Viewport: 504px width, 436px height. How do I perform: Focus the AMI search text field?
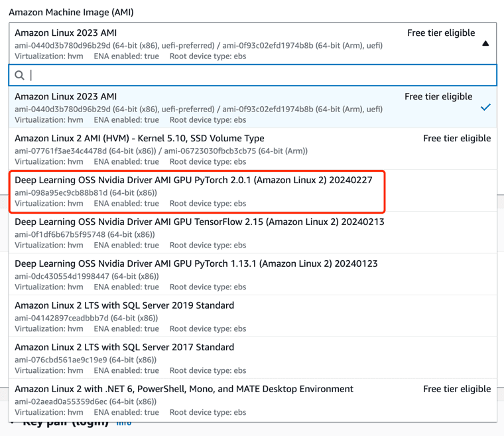pos(259,75)
